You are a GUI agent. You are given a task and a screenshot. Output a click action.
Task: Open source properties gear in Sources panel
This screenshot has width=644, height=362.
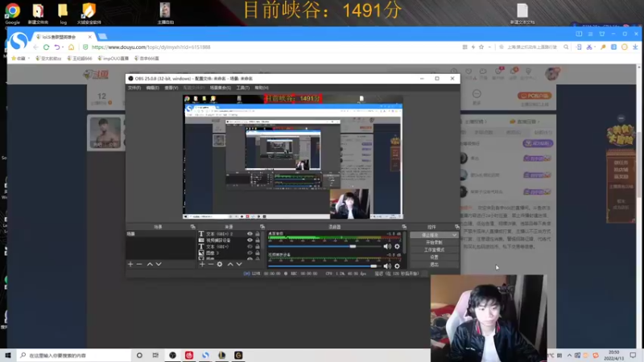coord(220,265)
